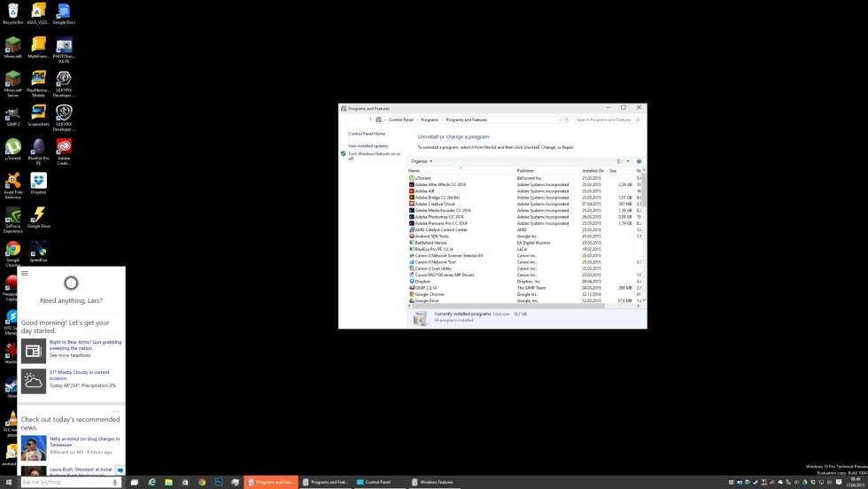Open the Organize dropdown menu
Image resolution: width=868 pixels, height=489 pixels.
click(x=422, y=161)
